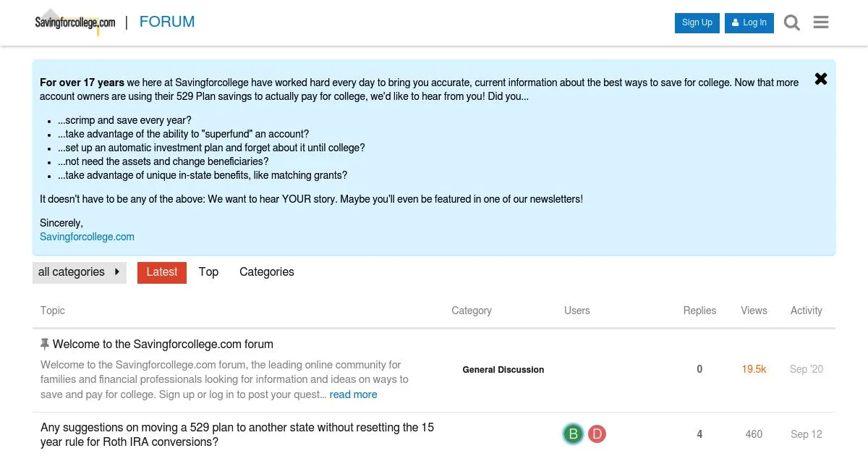
Task: Select the Latest tab
Action: tap(162, 272)
